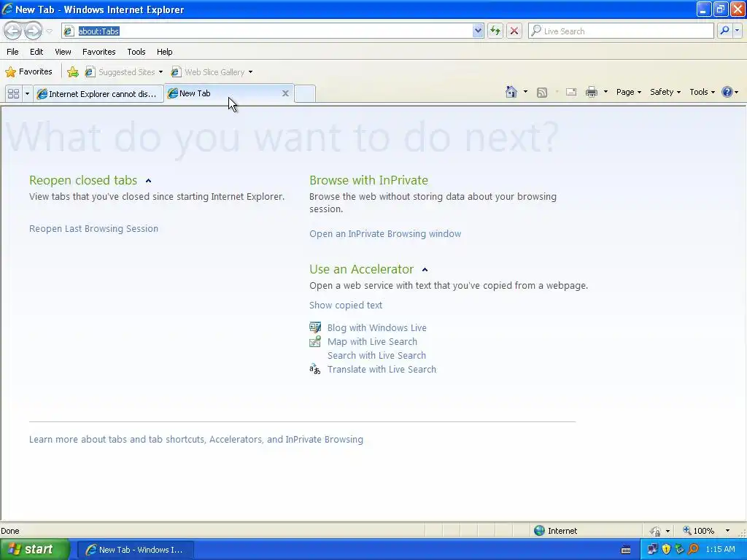The height and width of the screenshot is (560, 747).
Task: Collapse the Use an Accelerator section arrow
Action: 425,270
